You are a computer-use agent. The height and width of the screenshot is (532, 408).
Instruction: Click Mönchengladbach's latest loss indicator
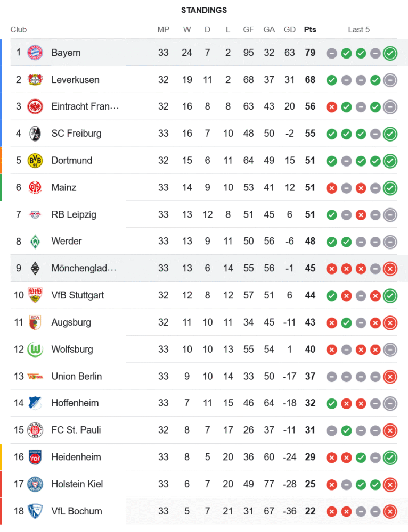(x=390, y=268)
